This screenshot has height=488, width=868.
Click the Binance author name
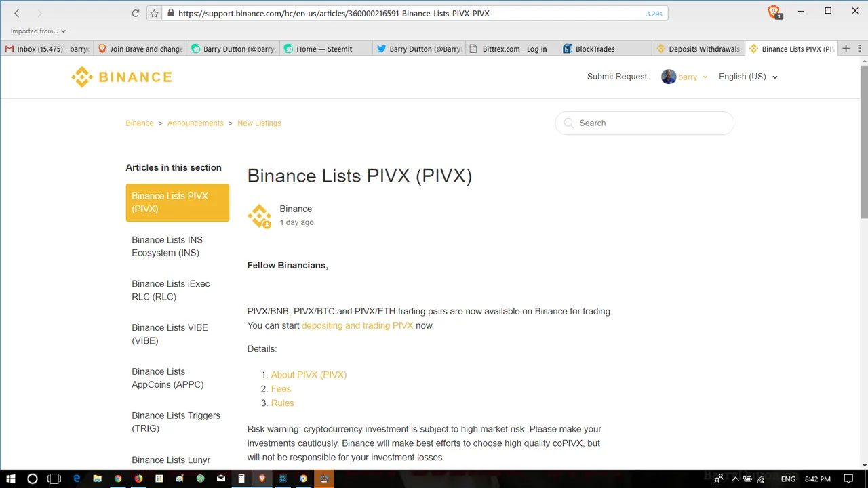(x=296, y=209)
